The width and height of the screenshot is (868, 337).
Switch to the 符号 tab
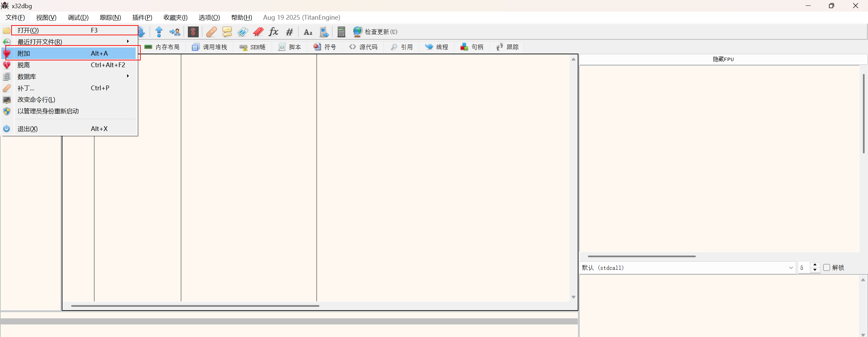click(x=325, y=47)
